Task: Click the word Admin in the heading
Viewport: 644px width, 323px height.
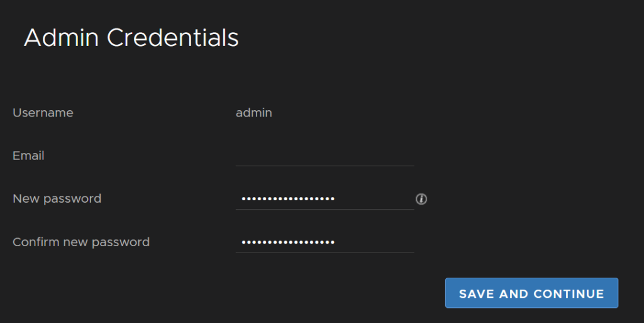Action: 62,38
